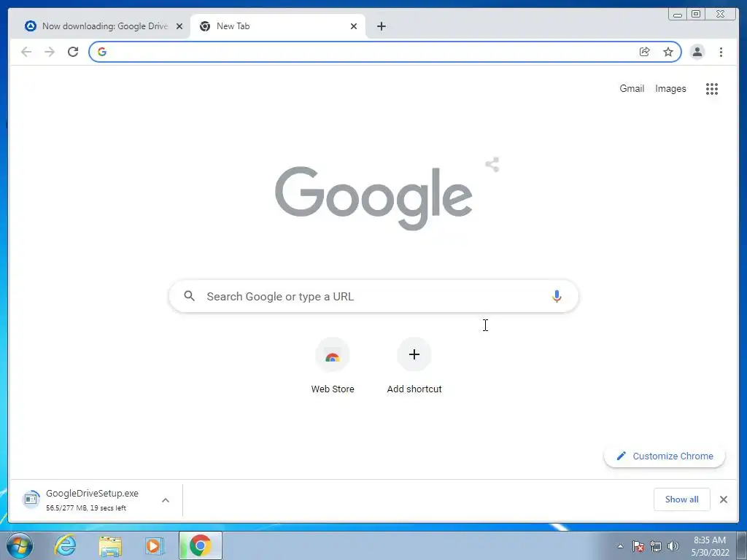
Task: Open the Chrome three-dot menu
Action: [x=721, y=52]
